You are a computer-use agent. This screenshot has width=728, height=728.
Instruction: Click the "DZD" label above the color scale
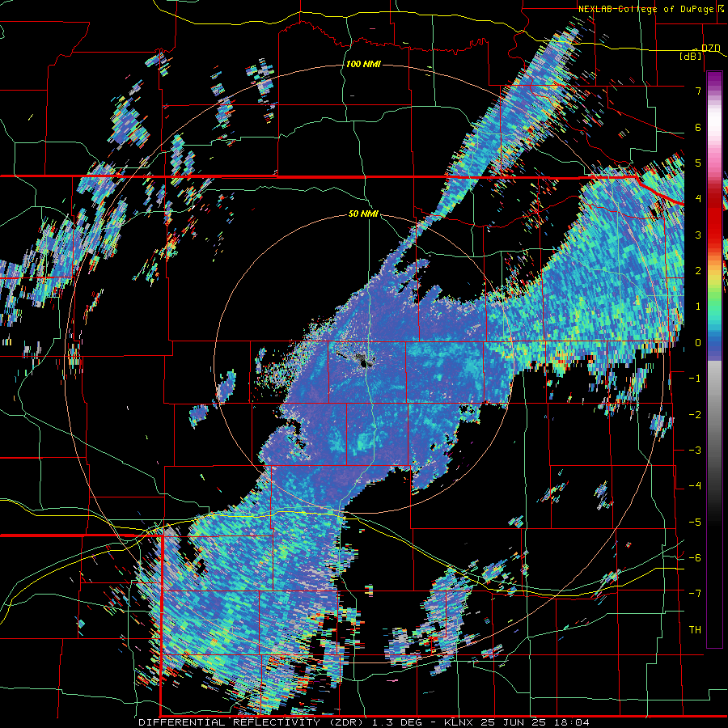point(710,48)
